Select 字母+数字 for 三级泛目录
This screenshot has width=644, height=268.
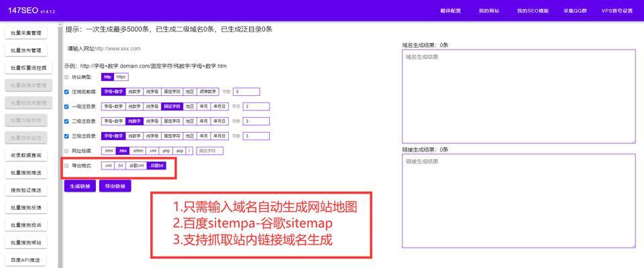(x=113, y=136)
